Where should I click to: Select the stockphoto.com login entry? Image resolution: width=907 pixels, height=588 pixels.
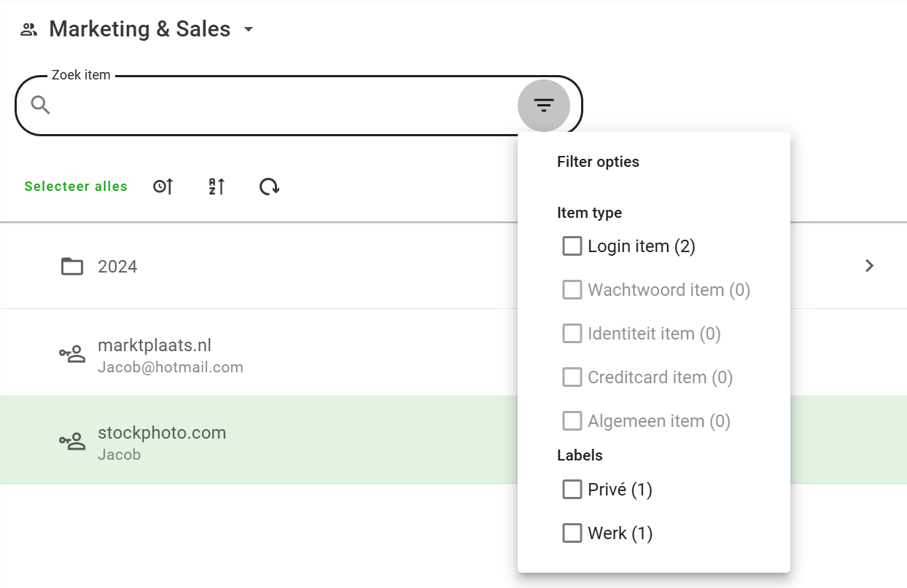pyautogui.click(x=292, y=441)
